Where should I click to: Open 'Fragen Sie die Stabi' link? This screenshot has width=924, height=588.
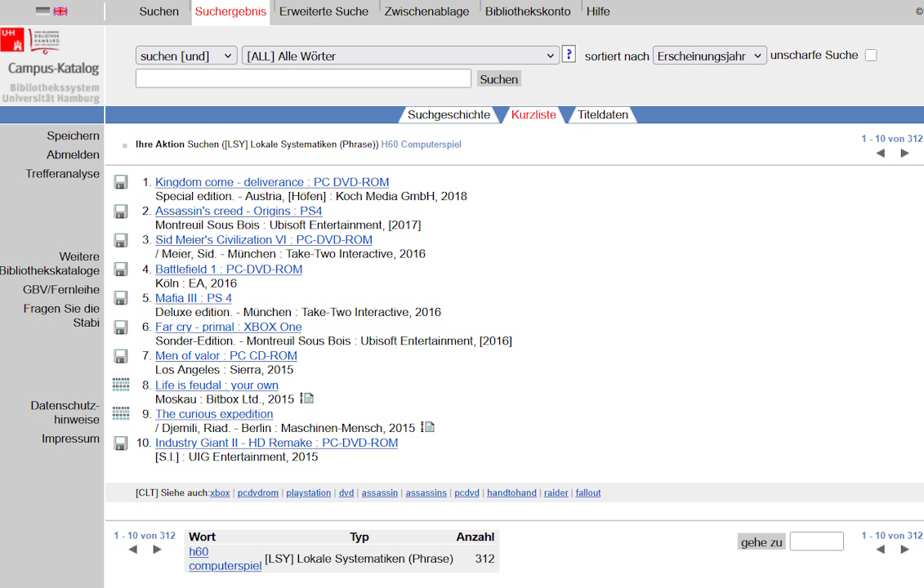tap(62, 316)
